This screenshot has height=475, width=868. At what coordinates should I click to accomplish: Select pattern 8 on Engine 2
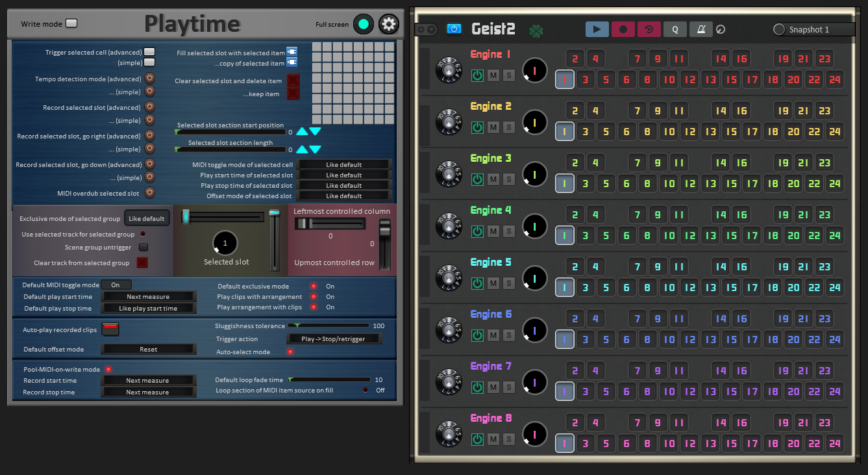click(x=647, y=132)
